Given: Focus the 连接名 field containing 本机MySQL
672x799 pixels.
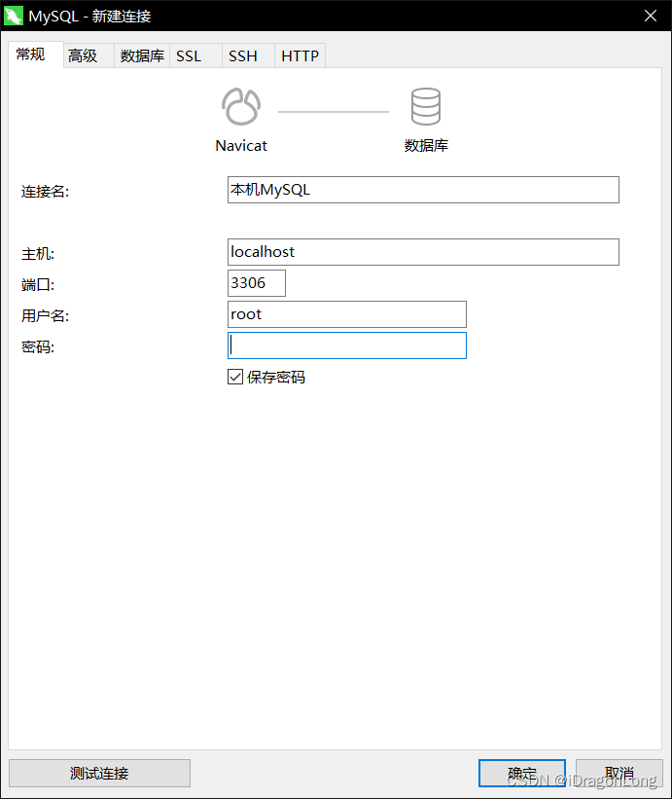Looking at the screenshot, I should [423, 190].
